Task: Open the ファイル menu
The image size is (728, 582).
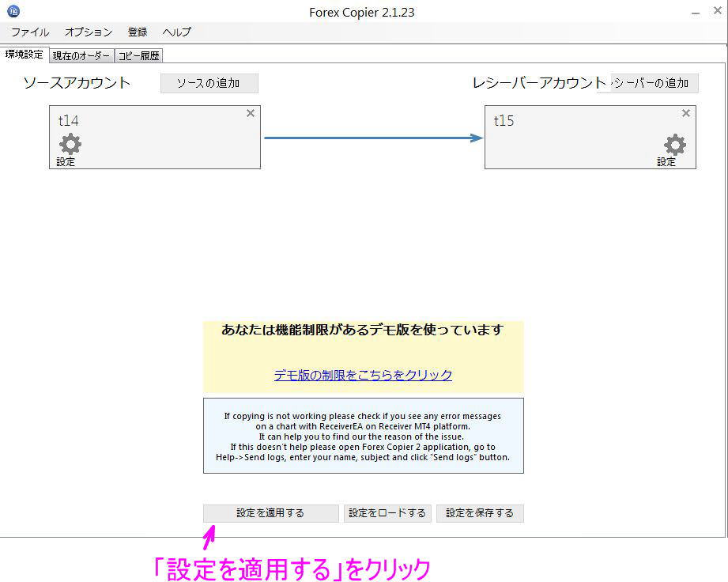Action: coord(29,32)
